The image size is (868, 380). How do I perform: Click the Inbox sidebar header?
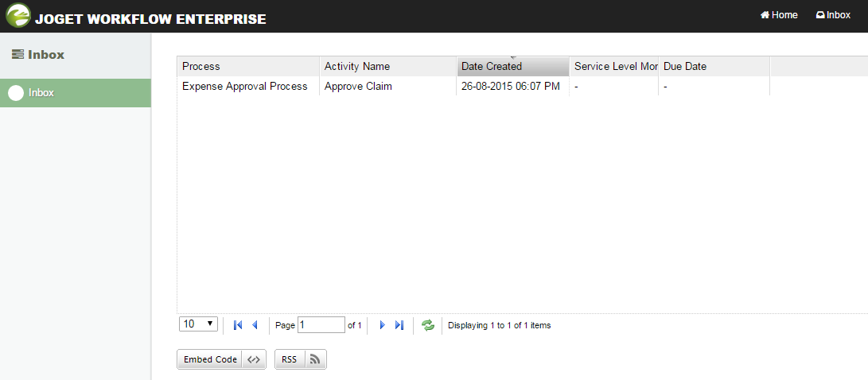pos(38,55)
